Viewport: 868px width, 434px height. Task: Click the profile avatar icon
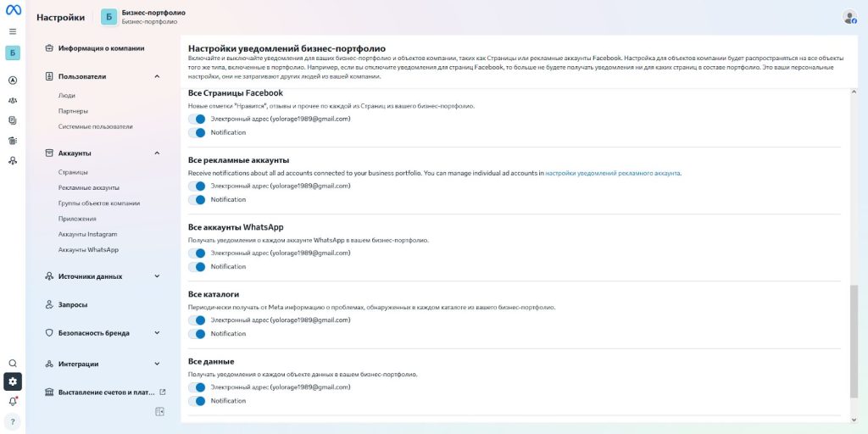point(849,17)
